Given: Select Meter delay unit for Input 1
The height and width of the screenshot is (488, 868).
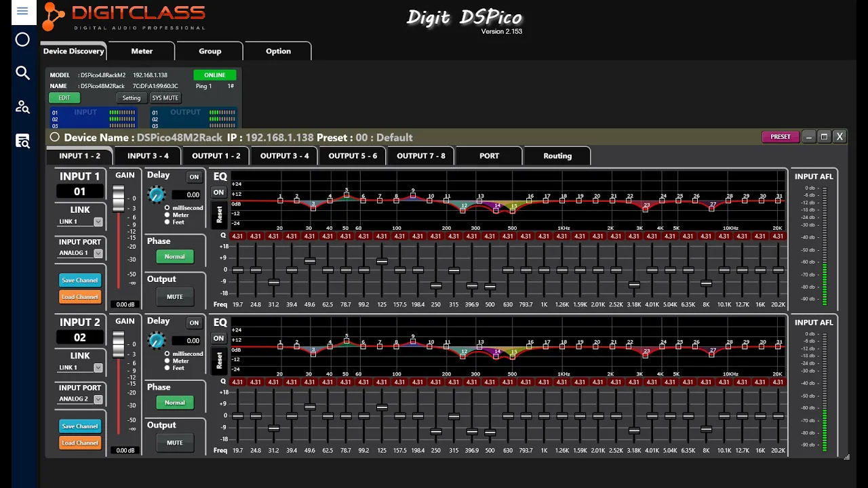Looking at the screenshot, I should click(167, 215).
